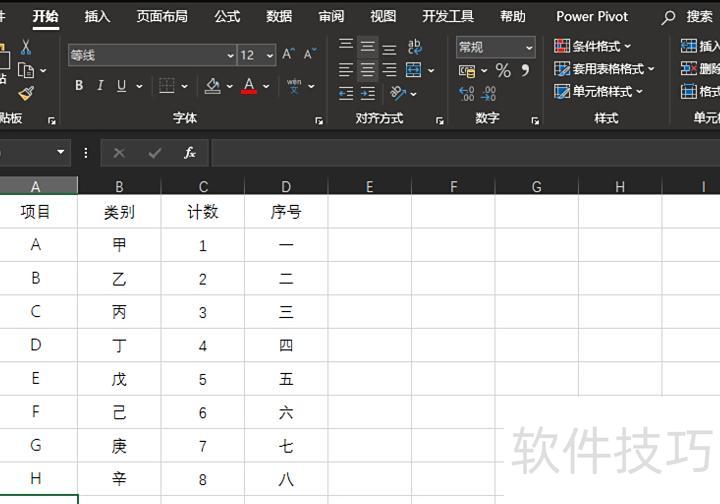
Task: Click the Wrap Text icon
Action: point(414,47)
